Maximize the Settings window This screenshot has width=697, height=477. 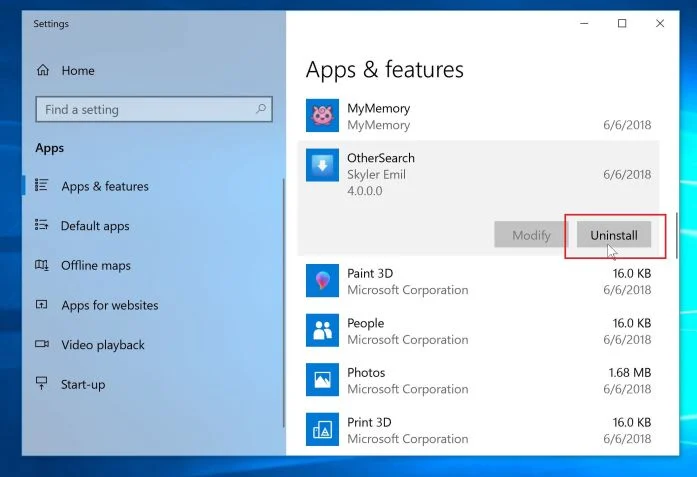tap(622, 23)
